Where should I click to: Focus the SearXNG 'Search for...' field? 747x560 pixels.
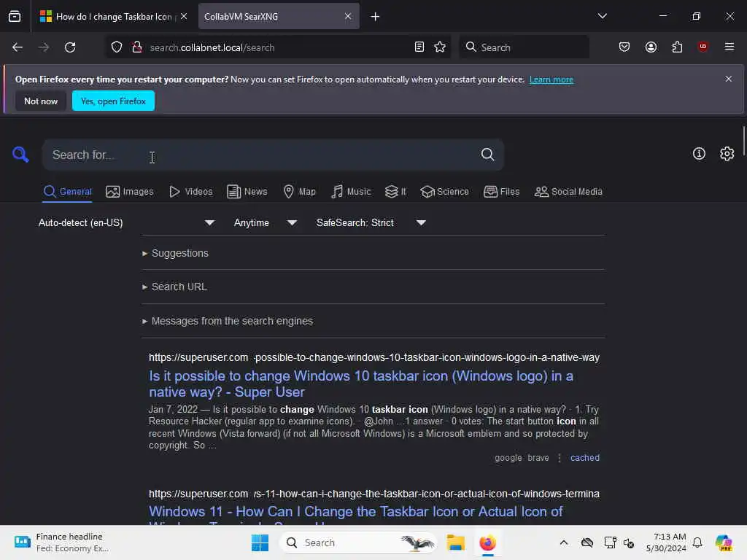tap(260, 155)
